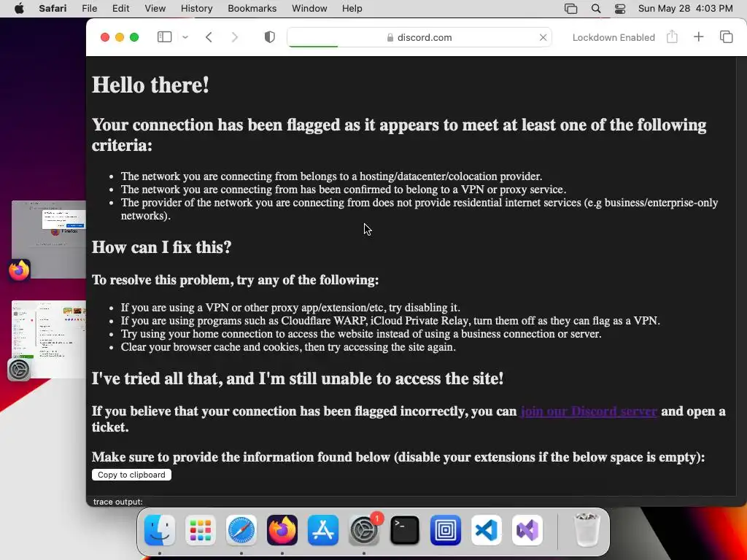Stop loading the page
The height and width of the screenshot is (560, 747).
(x=543, y=37)
